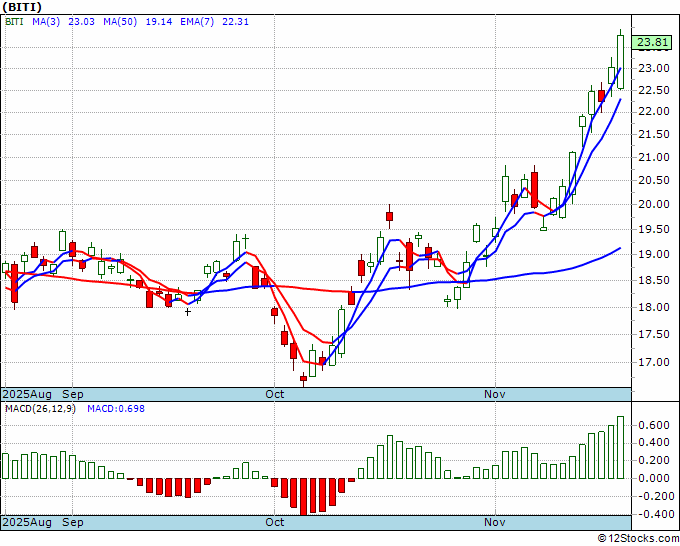Select the EMA(7) value 22.31

[235, 21]
